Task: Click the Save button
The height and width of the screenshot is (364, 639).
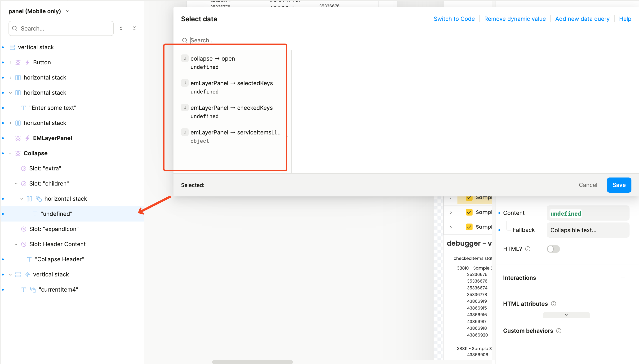Action: click(618, 185)
